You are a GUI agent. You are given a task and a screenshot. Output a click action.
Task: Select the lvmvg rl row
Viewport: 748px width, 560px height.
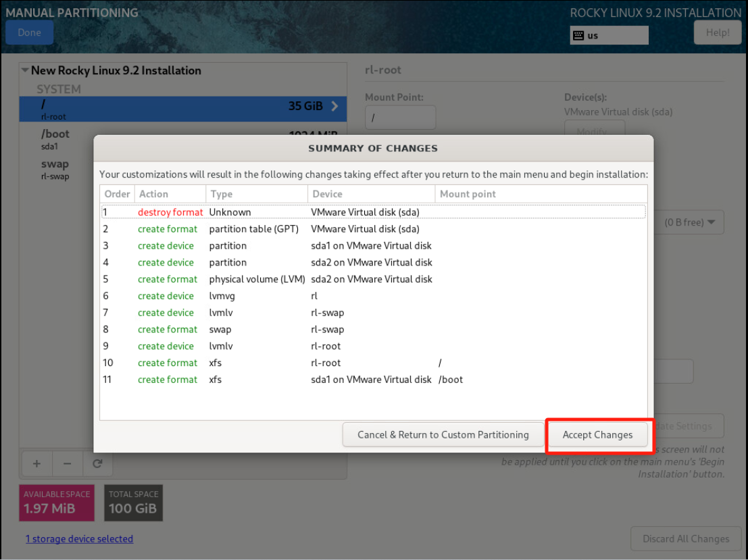pyautogui.click(x=374, y=296)
